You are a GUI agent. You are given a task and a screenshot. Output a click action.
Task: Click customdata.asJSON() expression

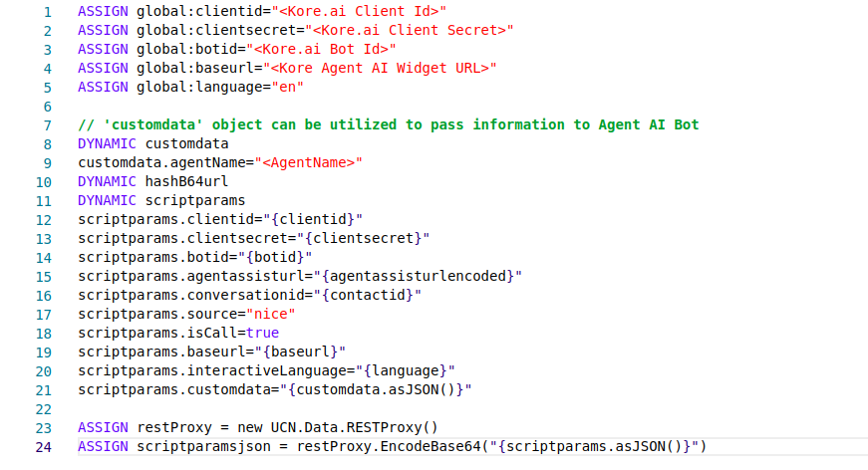(376, 389)
